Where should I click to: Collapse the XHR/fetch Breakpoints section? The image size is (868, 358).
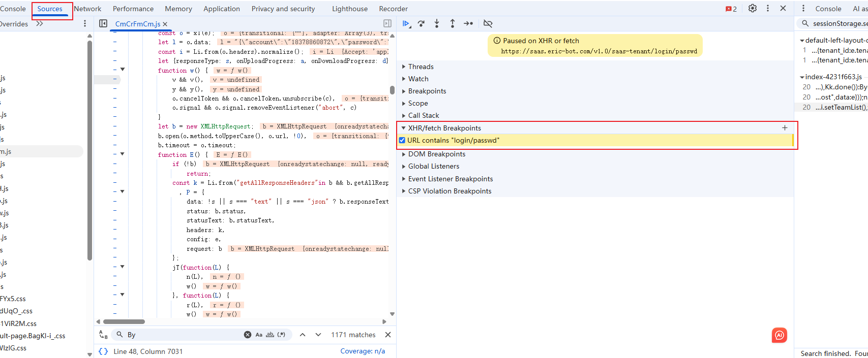click(x=404, y=128)
